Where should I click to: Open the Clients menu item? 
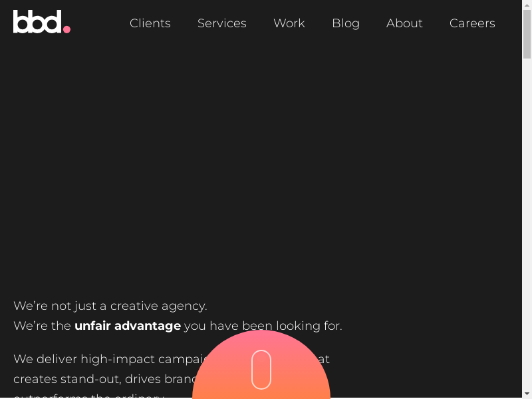coord(150,23)
